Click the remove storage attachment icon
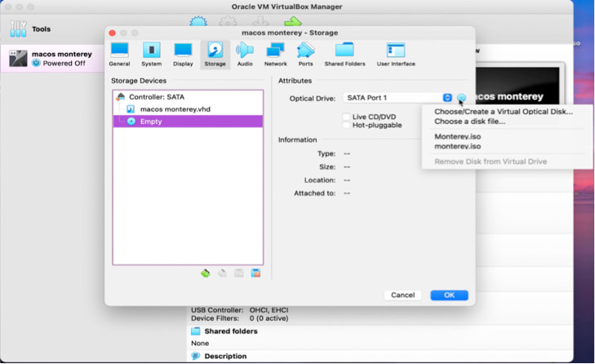Viewport: 595px width, 364px height. tap(255, 273)
